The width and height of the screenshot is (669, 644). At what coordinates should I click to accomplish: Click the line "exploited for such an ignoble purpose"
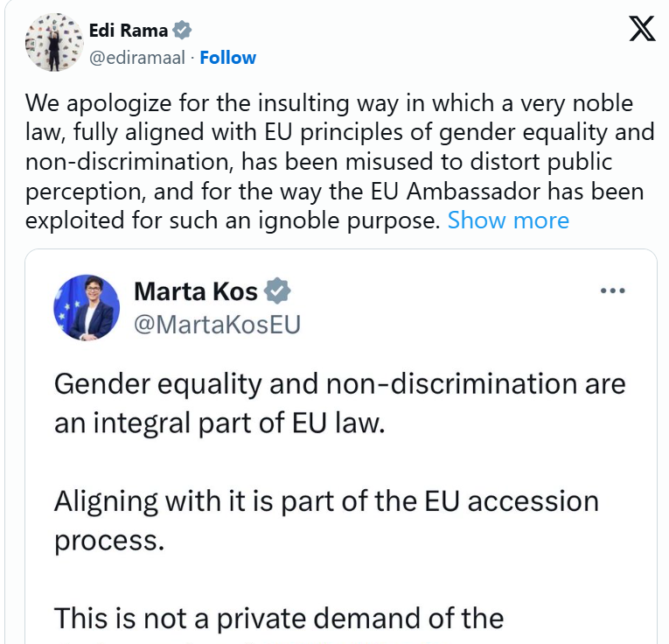click(232, 220)
